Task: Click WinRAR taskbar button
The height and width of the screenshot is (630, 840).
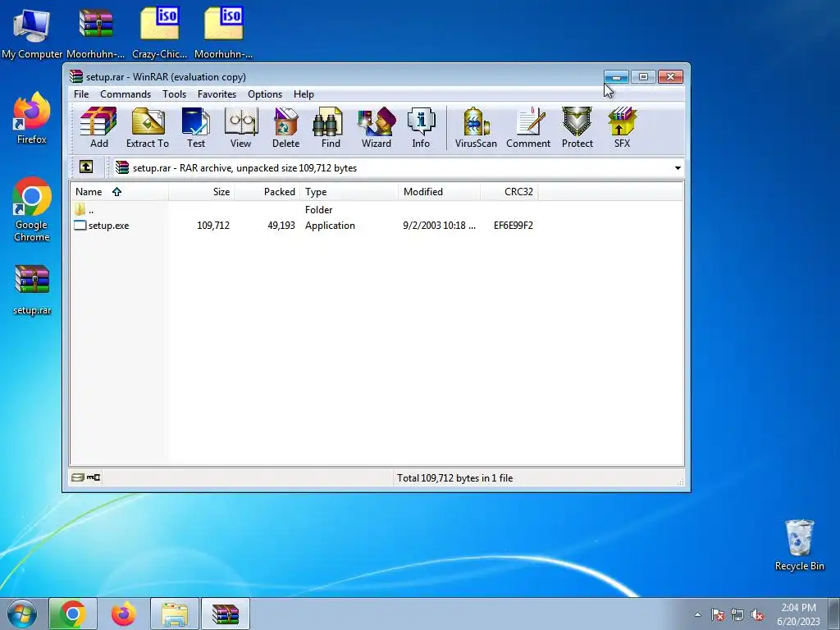Action: [x=225, y=614]
